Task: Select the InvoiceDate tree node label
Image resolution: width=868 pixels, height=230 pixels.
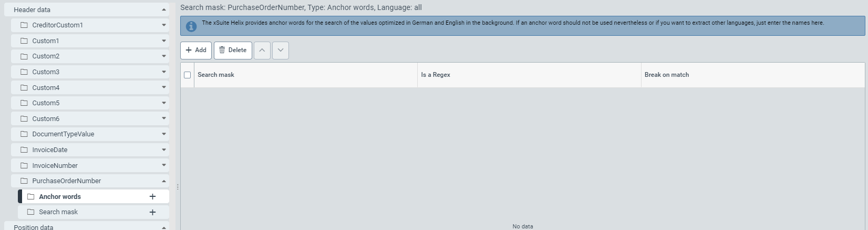Action: pyautogui.click(x=50, y=149)
